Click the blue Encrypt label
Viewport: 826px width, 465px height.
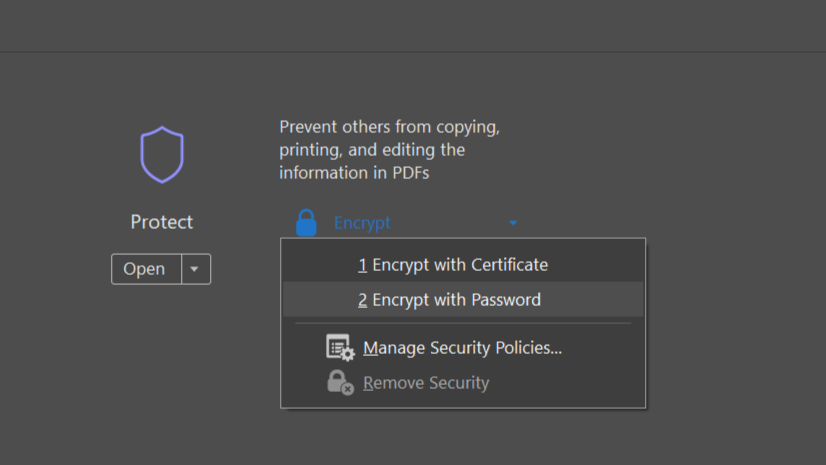click(362, 223)
